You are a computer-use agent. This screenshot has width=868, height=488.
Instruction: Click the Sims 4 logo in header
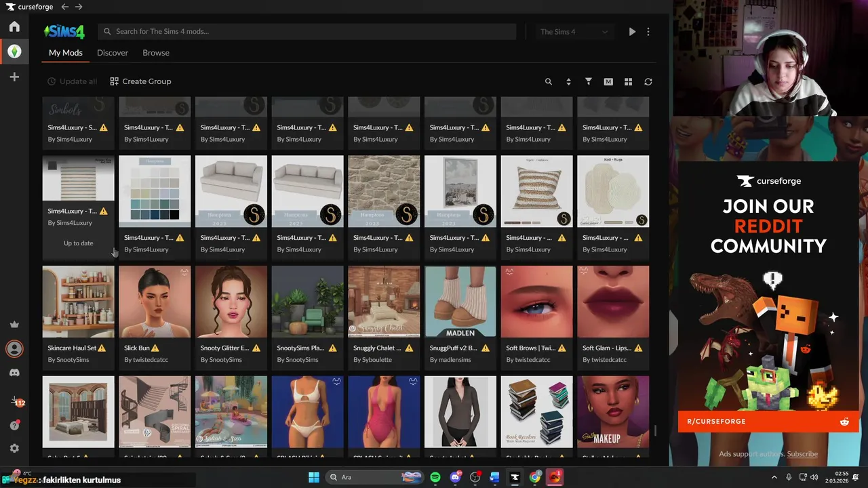64,31
